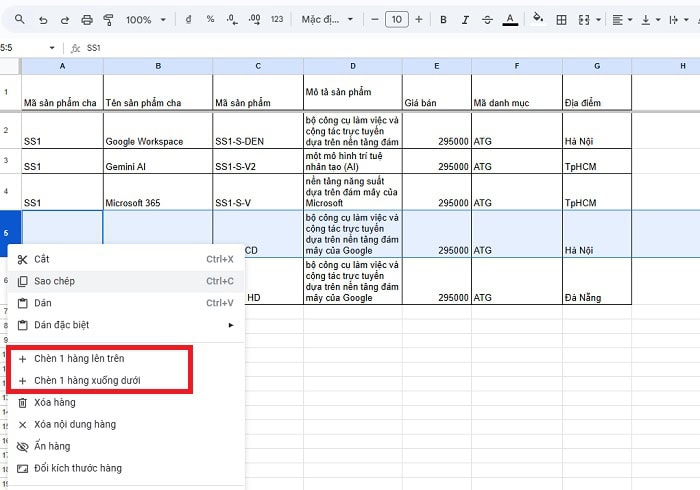The width and height of the screenshot is (700, 490).
Task: Click cell Gemini AI
Action: [x=158, y=161]
